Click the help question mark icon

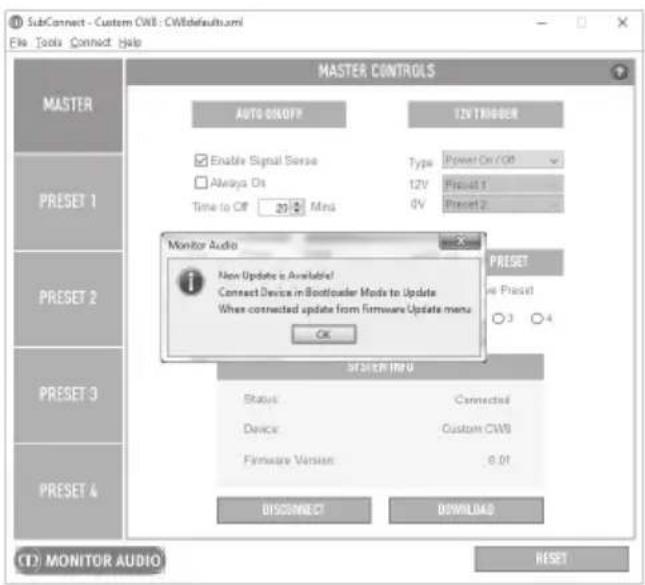point(619,72)
